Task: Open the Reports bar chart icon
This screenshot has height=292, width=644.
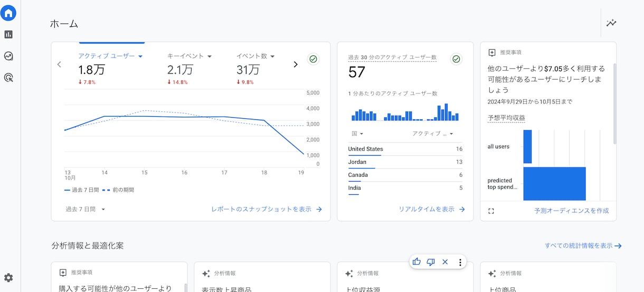Action: [8, 34]
